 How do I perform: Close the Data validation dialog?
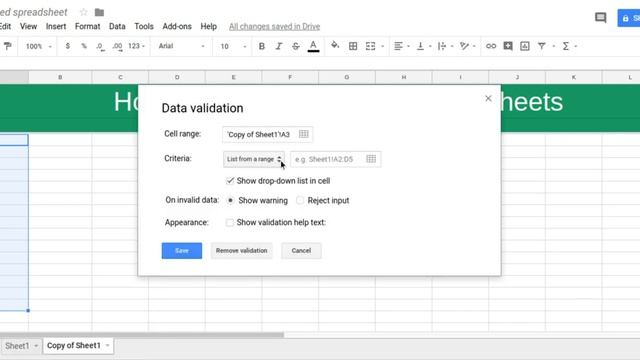[x=488, y=98]
